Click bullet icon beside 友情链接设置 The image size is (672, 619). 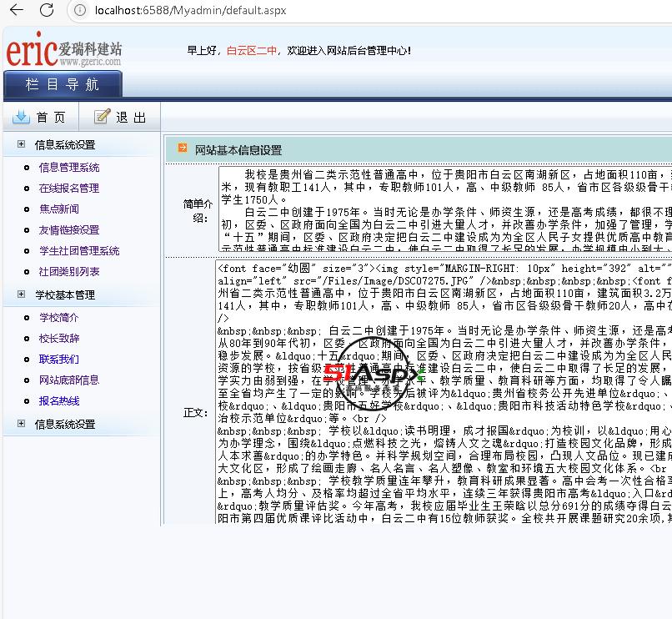click(x=27, y=230)
